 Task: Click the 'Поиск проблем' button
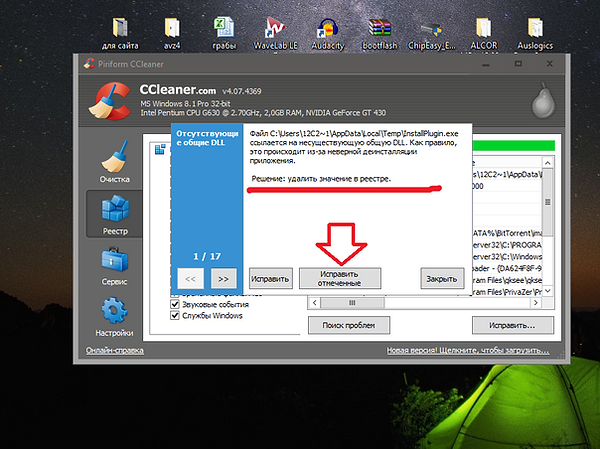[x=349, y=325]
